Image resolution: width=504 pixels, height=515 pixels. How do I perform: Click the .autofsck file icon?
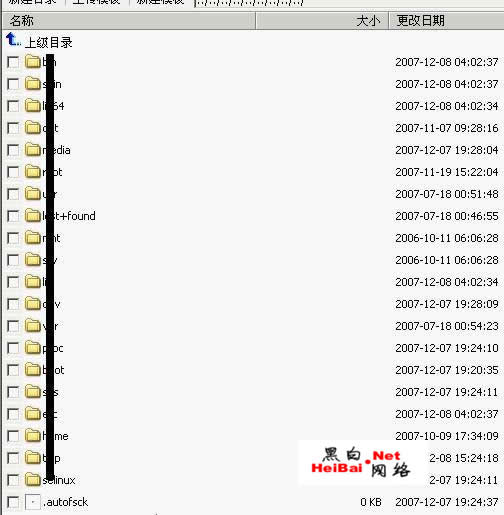[x=33, y=502]
